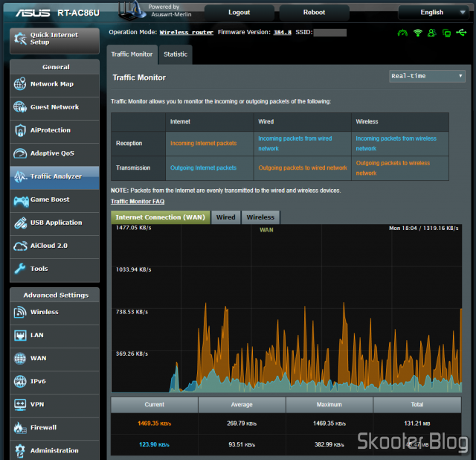Click the Firewall flame icon

[20, 427]
